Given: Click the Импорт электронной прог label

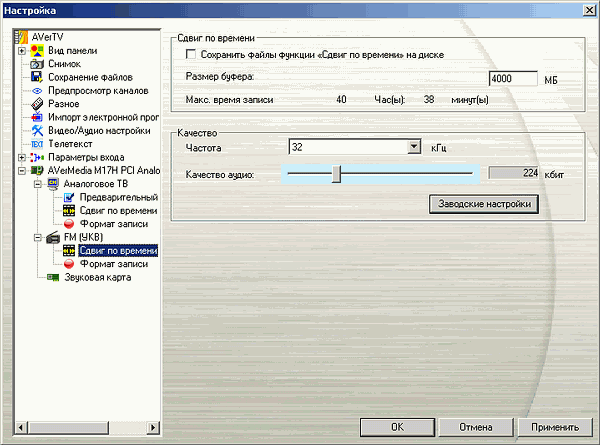Looking at the screenshot, I should tap(103, 117).
